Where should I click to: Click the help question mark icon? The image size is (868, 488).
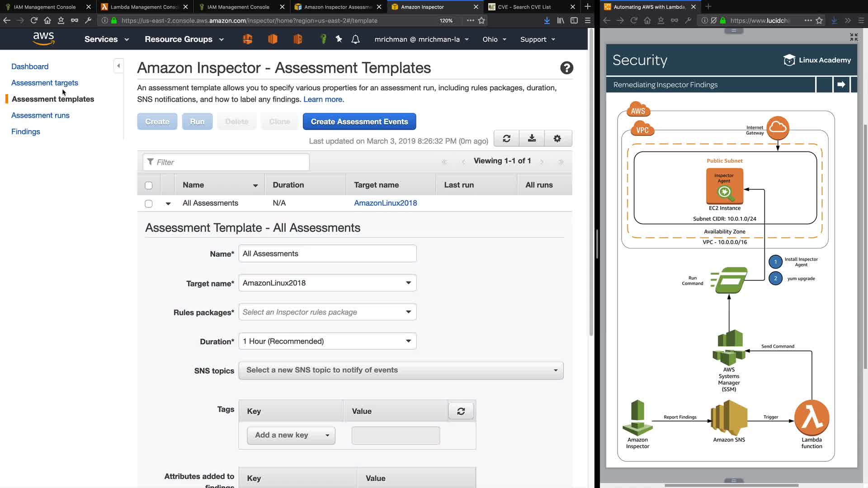tap(566, 68)
